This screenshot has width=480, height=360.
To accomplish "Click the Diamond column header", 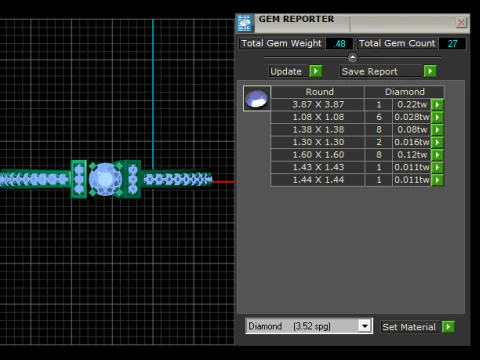I will 405,92.
